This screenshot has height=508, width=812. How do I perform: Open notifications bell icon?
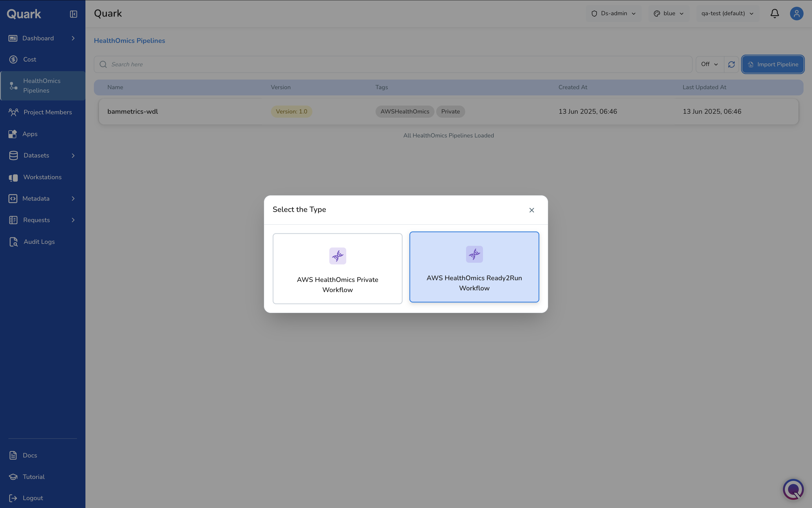point(775,14)
